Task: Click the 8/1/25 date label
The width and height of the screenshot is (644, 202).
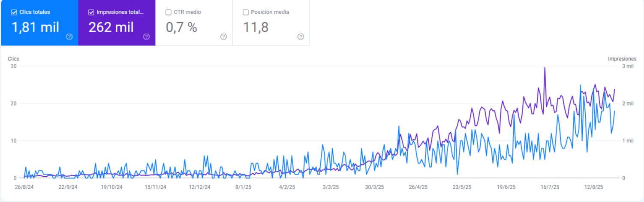Action: point(244,187)
